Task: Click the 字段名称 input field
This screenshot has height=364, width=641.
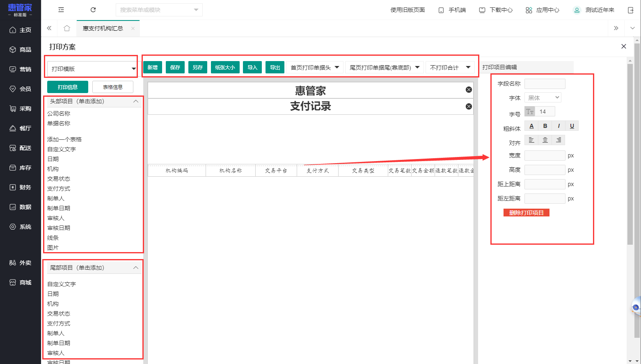Action: (545, 84)
